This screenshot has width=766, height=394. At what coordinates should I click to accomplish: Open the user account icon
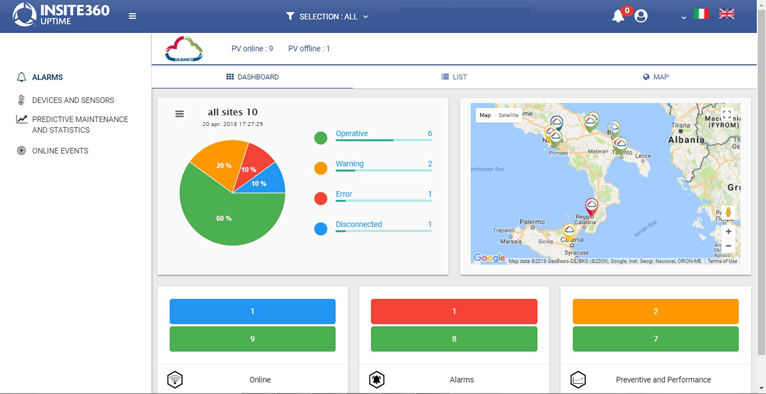coord(641,16)
